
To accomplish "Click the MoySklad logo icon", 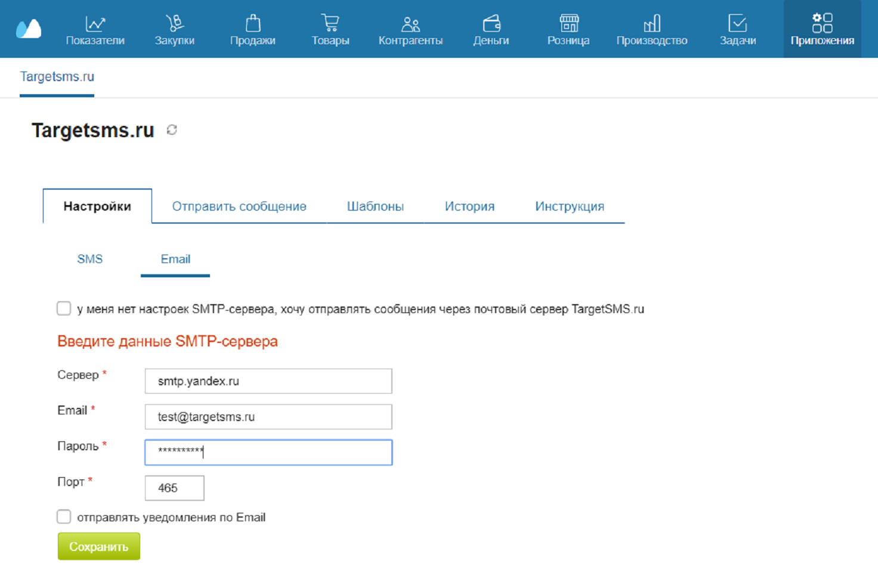I will [29, 28].
